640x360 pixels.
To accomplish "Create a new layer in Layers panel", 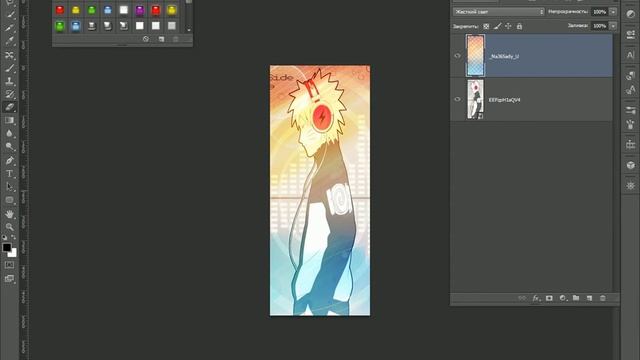I will 589,298.
